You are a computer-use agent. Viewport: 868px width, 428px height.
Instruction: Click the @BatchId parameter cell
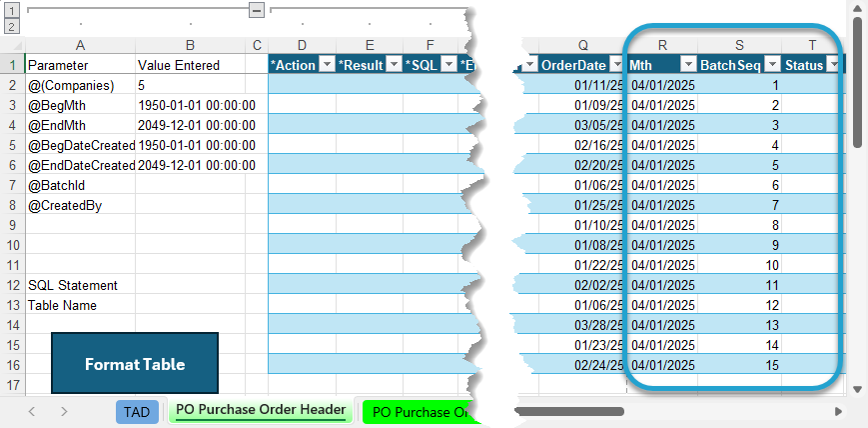(80, 185)
